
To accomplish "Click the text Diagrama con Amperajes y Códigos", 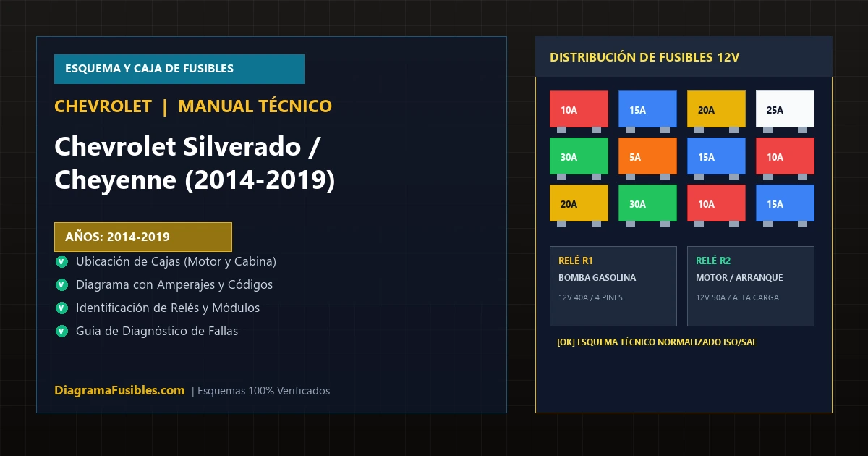I will tap(174, 284).
